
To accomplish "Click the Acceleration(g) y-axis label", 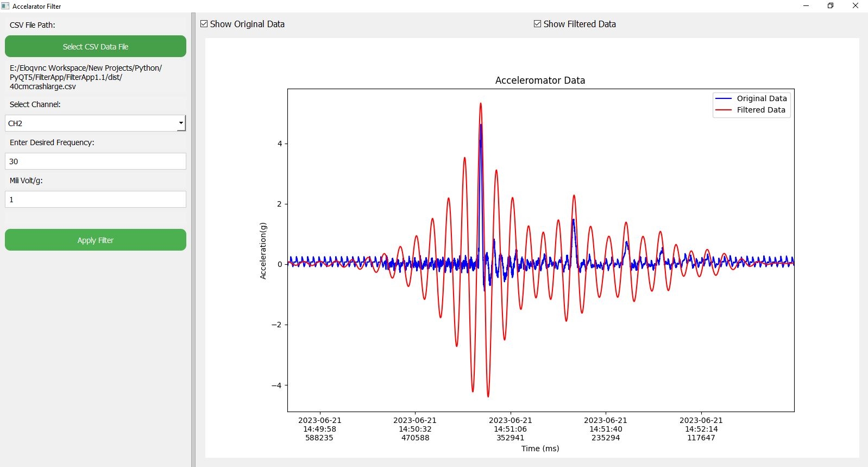I will 263,251.
